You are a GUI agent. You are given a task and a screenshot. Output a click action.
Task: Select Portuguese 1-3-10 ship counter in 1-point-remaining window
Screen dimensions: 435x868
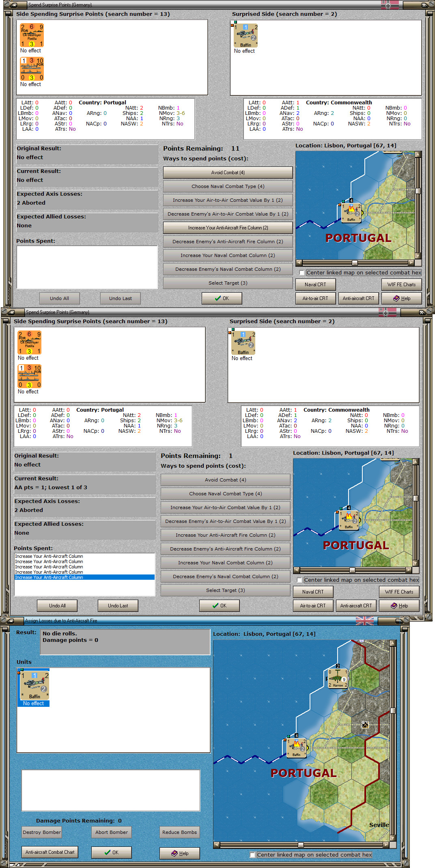[x=30, y=376]
